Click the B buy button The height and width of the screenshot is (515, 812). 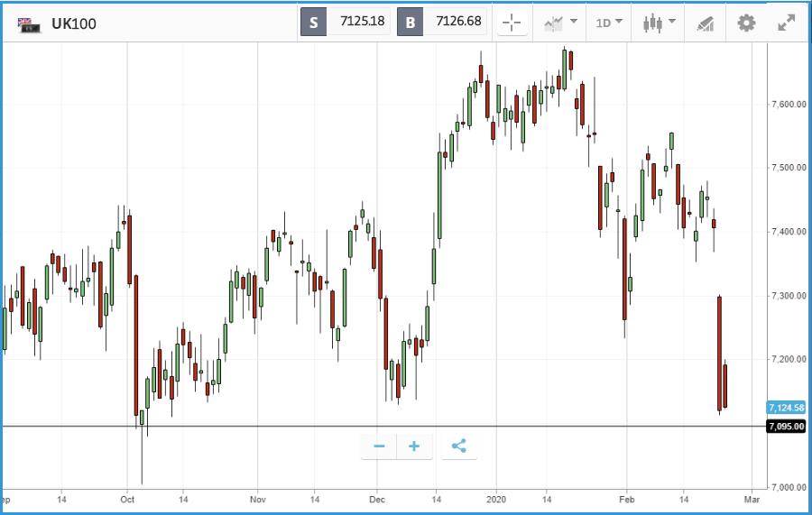[x=411, y=23]
